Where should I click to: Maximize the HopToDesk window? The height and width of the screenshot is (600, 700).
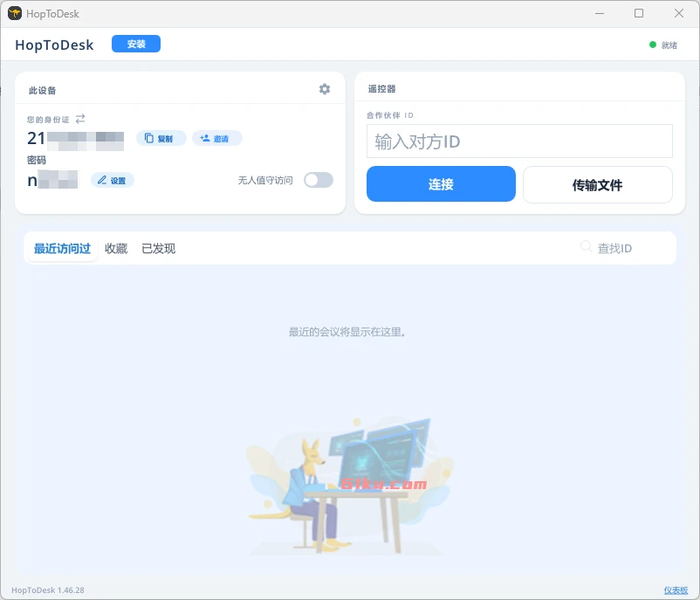[x=639, y=13]
